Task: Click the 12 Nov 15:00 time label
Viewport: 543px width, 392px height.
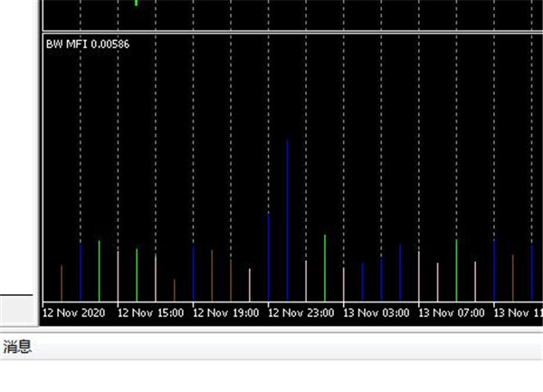Action: [150, 313]
